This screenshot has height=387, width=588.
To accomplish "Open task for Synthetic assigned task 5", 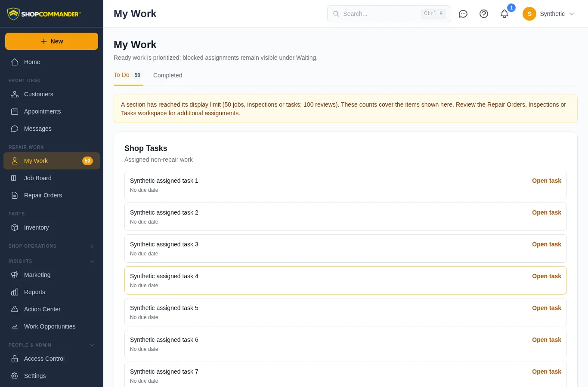I will click(x=547, y=308).
